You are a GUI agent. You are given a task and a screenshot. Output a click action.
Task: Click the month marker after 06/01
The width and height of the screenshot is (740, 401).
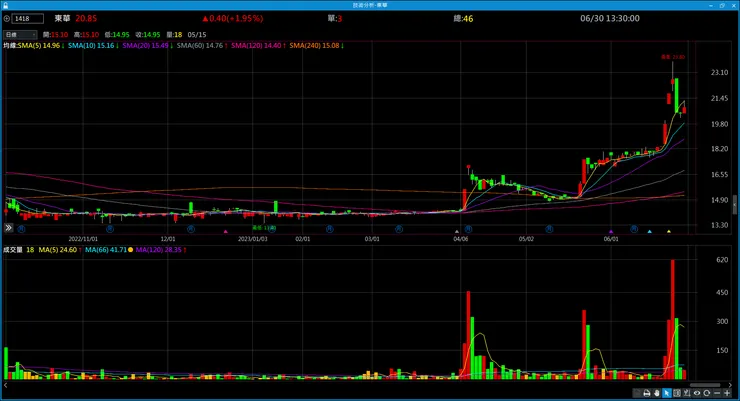(x=634, y=229)
